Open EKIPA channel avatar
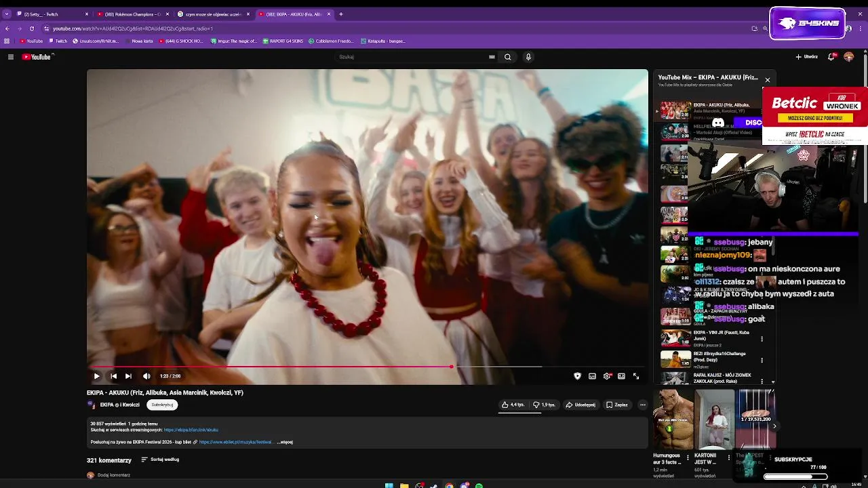Image resolution: width=868 pixels, height=488 pixels. [x=92, y=405]
